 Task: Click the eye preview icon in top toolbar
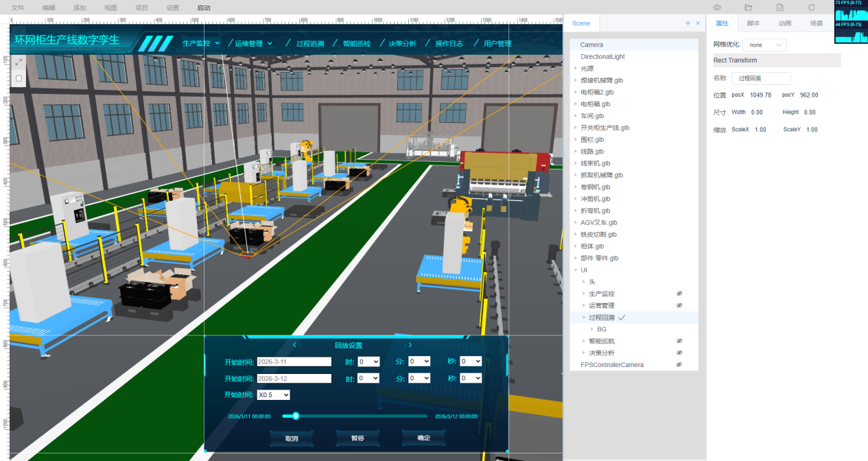(x=716, y=8)
